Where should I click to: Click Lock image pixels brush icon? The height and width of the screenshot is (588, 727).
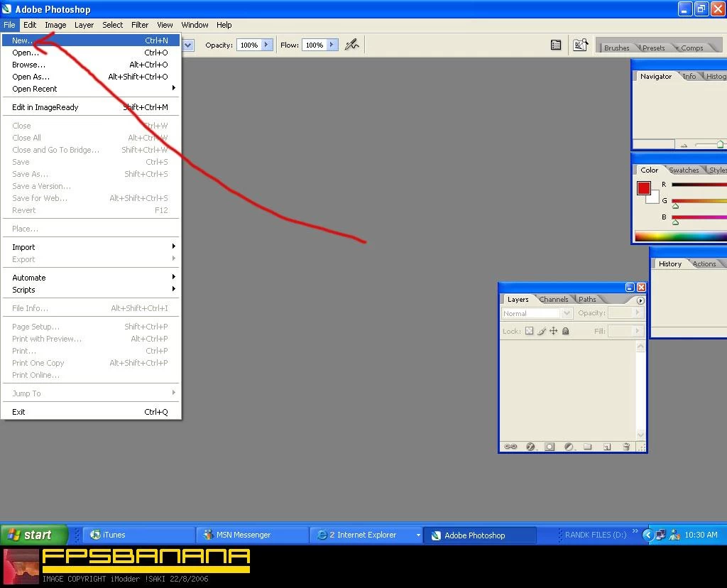(x=541, y=331)
